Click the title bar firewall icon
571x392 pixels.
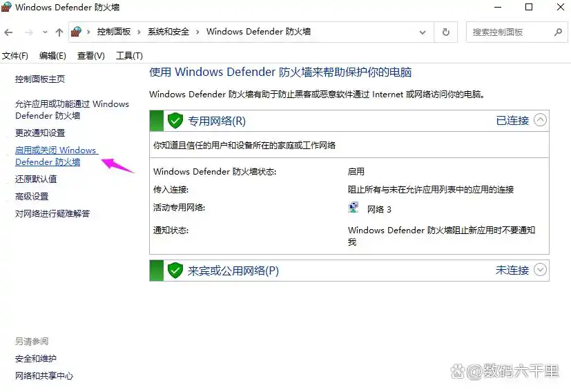[x=6, y=7]
